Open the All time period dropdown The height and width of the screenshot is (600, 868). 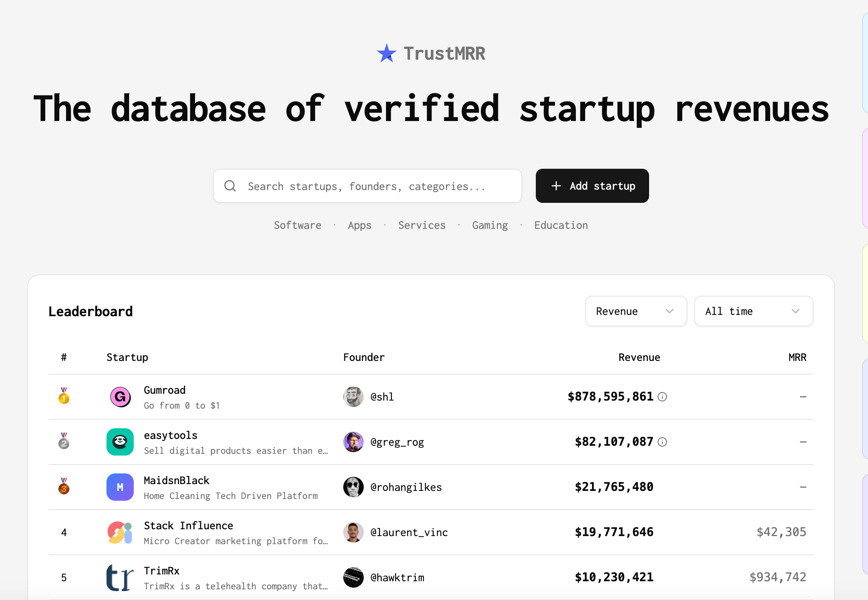[753, 312]
